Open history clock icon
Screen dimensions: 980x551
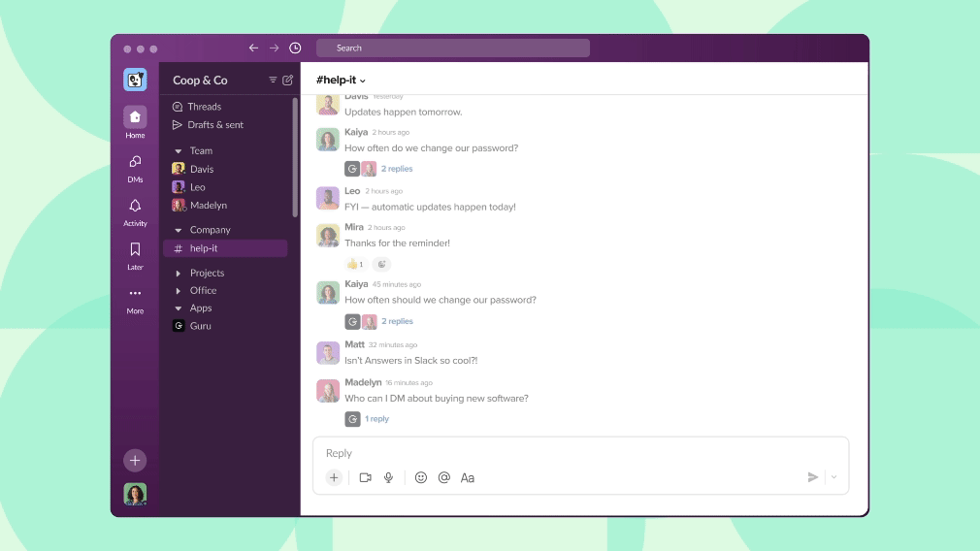(x=295, y=49)
